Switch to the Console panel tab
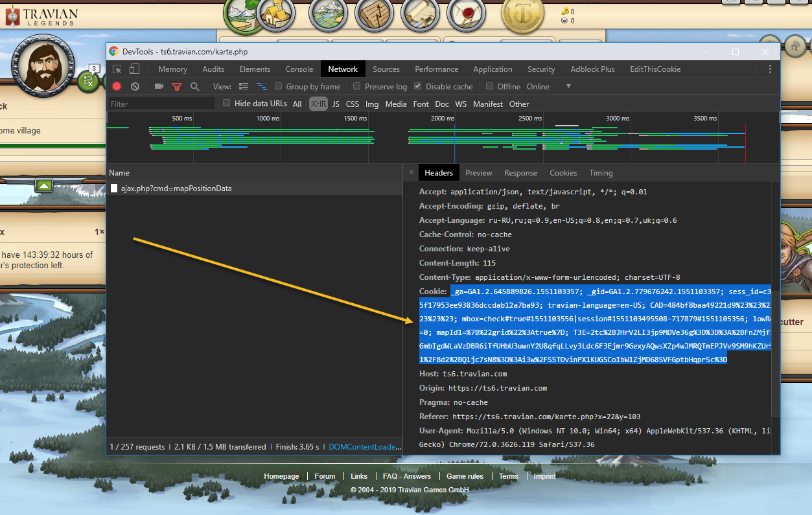The height and width of the screenshot is (515, 812). coord(299,69)
